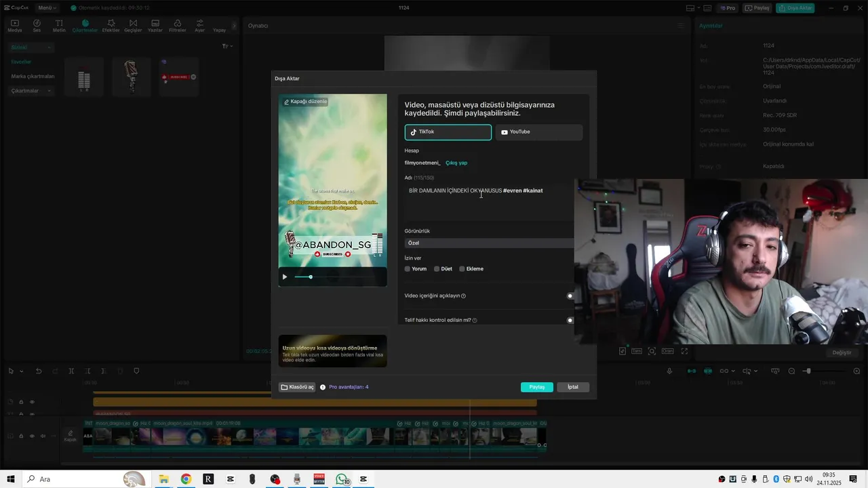Open Uzun videoyu kısa videoya dönüştürme banner

pyautogui.click(x=332, y=351)
